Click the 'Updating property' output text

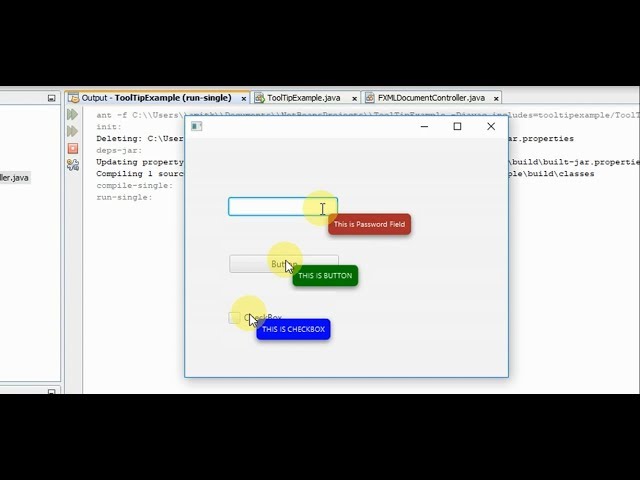click(140, 162)
